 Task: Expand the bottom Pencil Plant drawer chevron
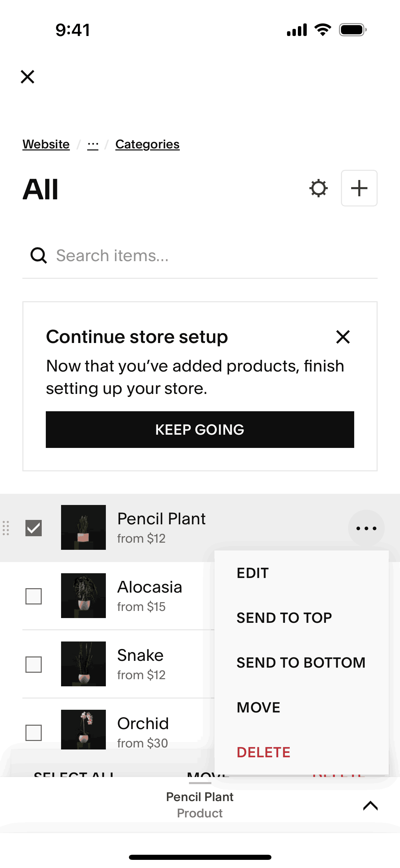370,805
